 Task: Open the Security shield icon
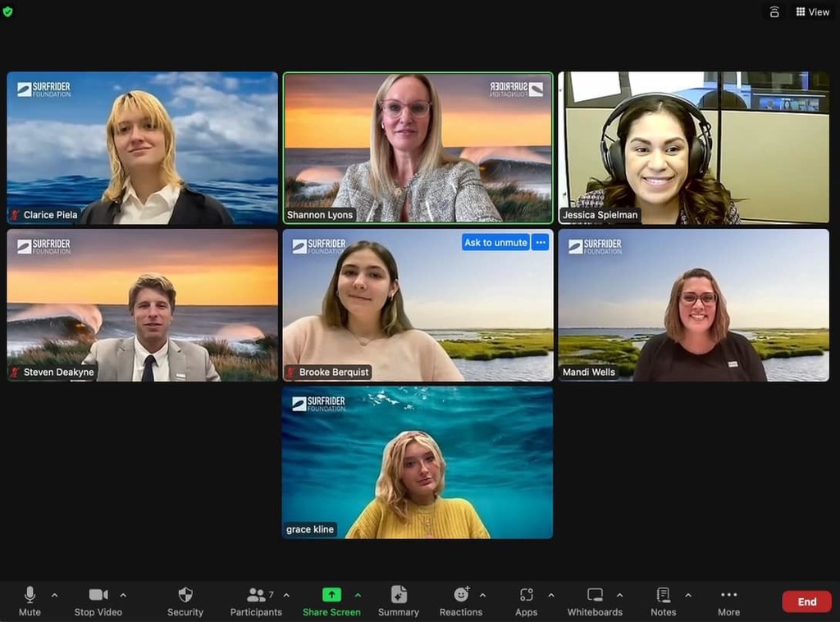pos(185,595)
